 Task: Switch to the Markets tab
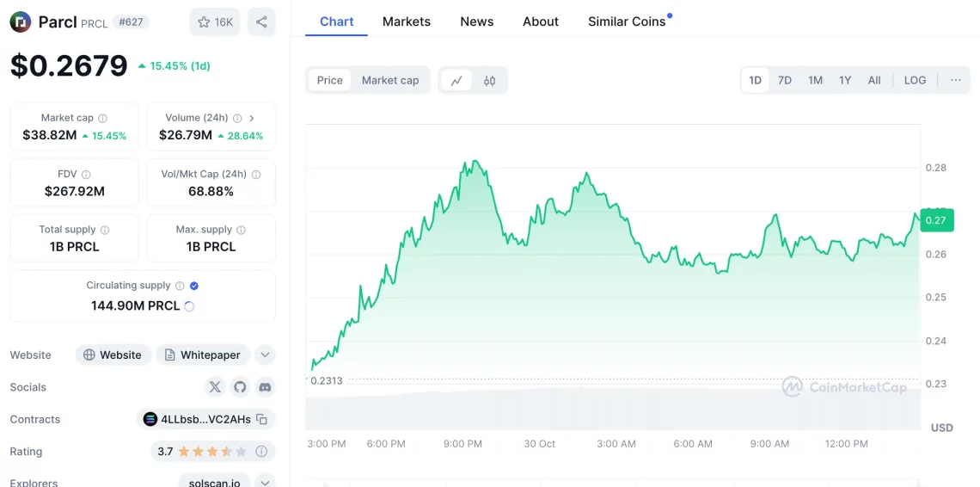click(x=406, y=22)
